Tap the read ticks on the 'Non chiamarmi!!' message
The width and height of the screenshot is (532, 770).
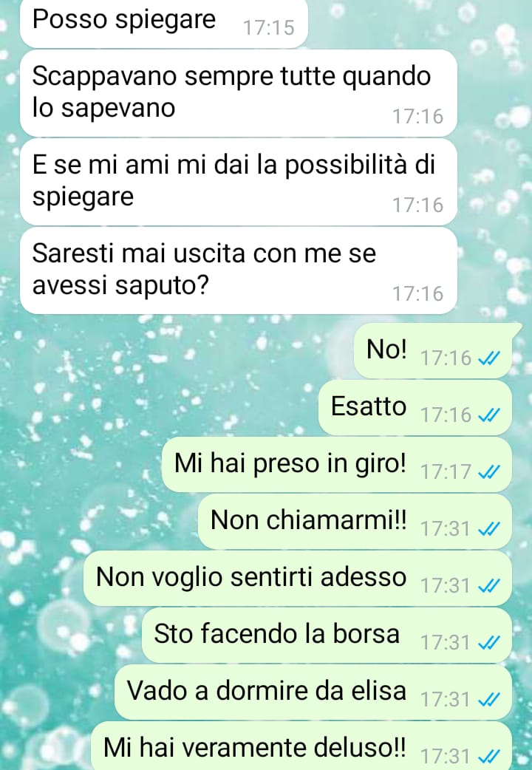point(488,529)
